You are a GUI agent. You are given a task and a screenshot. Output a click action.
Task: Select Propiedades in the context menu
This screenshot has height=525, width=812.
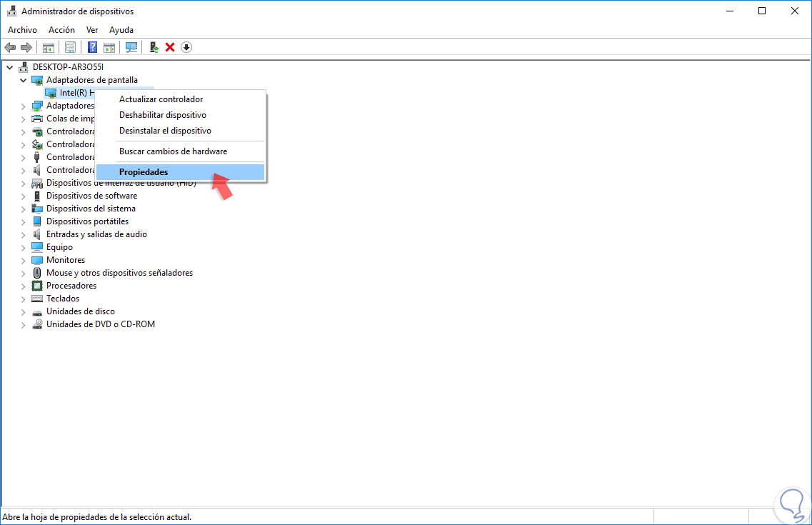[x=181, y=172]
